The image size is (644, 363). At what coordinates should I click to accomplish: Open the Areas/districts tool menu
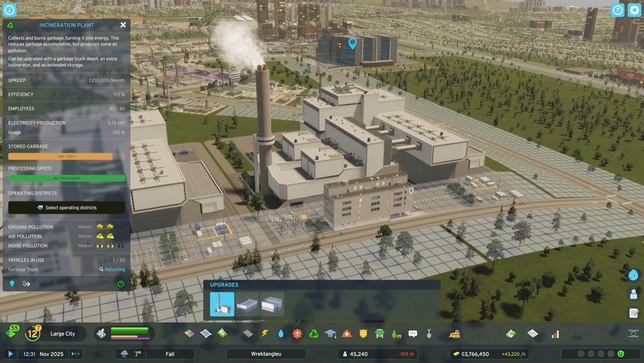point(206,334)
